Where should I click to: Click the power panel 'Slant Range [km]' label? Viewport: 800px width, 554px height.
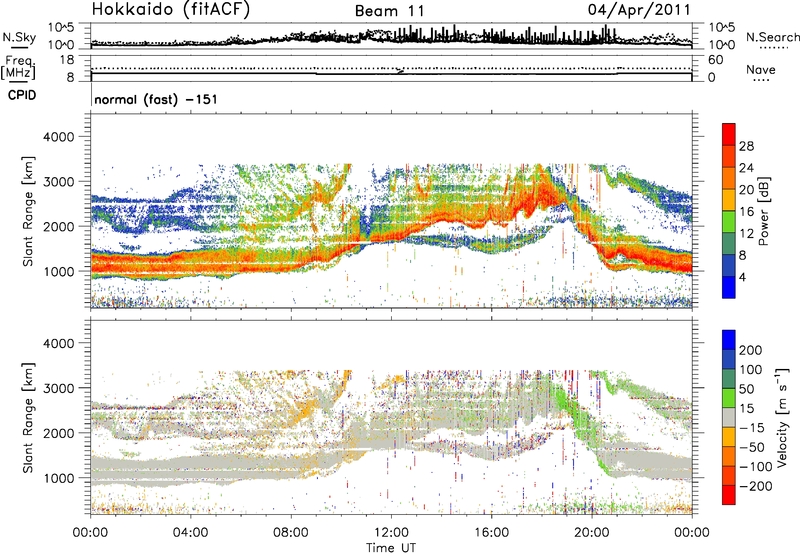29,211
